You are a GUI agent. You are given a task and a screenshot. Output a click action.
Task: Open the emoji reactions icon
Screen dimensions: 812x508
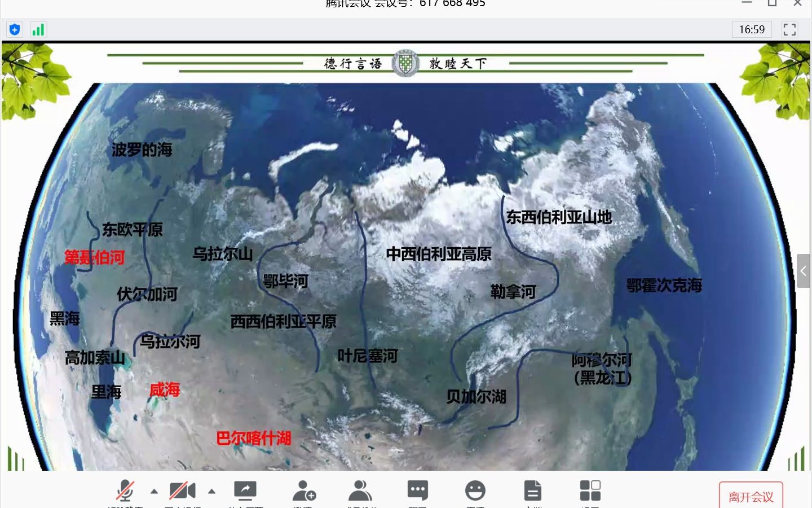[x=475, y=490]
